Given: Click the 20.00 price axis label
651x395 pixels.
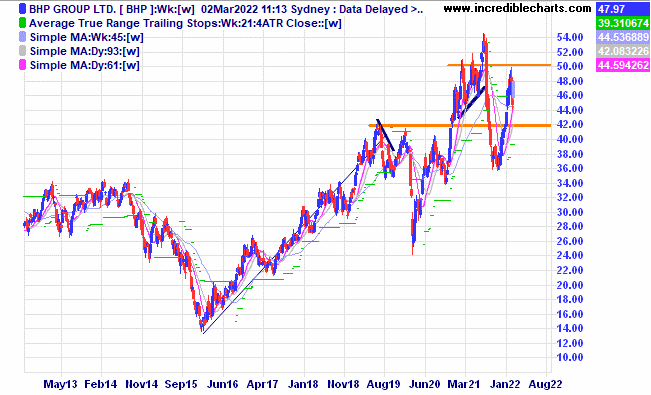Looking at the screenshot, I should (570, 285).
